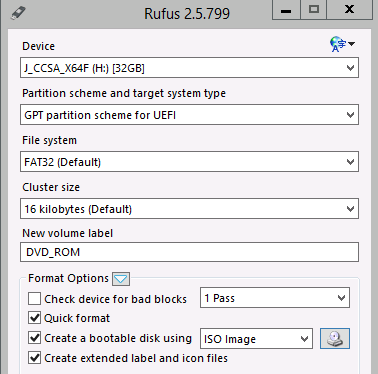
Task: Click the New volume label field DVD_ROM
Action: click(x=189, y=252)
